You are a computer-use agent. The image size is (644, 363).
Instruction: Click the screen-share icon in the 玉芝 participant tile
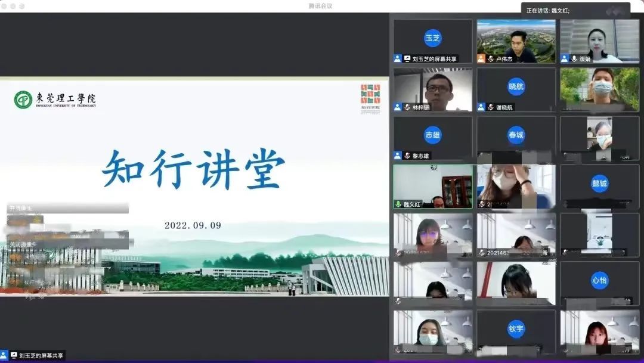click(x=407, y=59)
